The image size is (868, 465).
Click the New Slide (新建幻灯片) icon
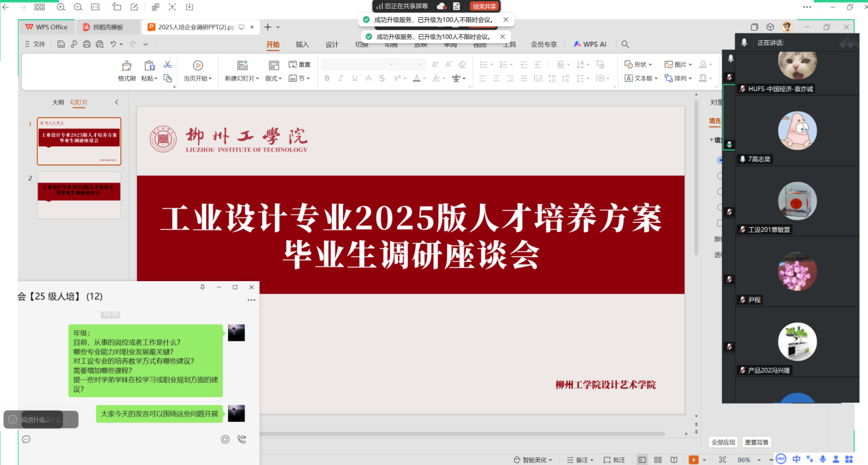click(x=242, y=66)
